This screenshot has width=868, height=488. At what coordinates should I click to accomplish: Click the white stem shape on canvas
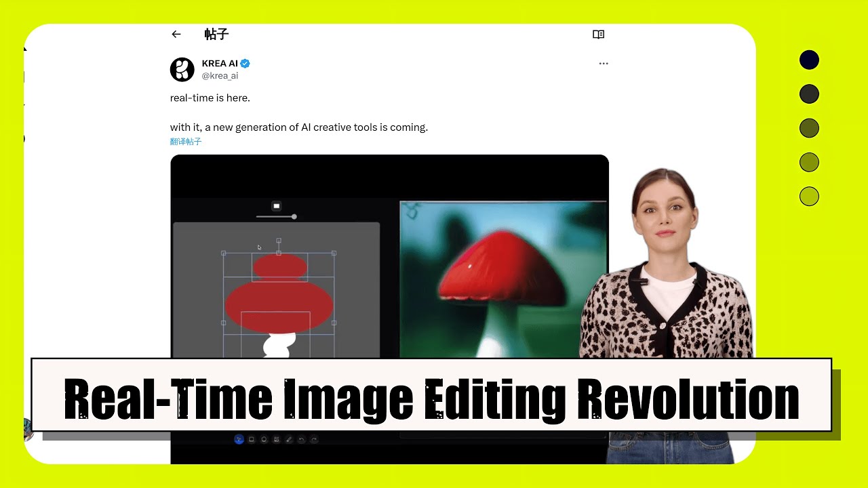279,345
